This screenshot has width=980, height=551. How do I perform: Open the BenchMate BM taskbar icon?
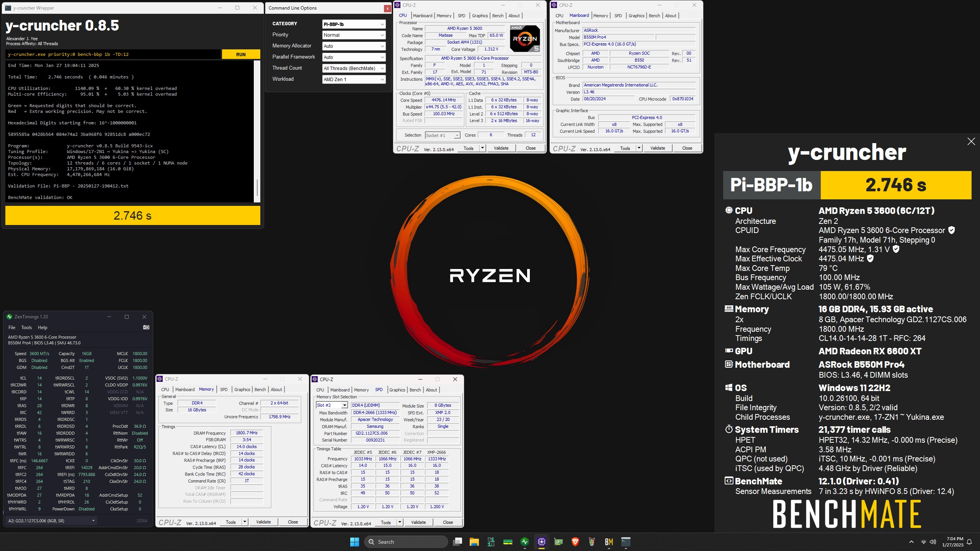[x=609, y=542]
